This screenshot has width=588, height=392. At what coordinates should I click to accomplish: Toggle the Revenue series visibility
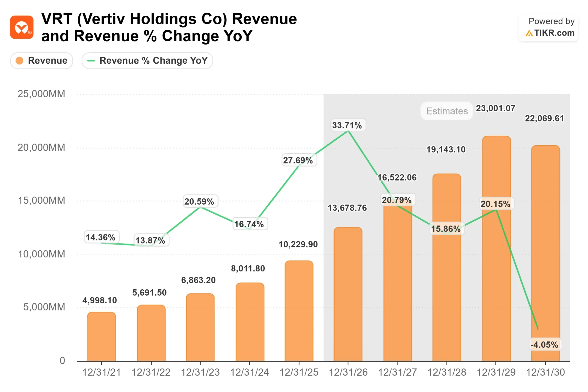[42, 60]
